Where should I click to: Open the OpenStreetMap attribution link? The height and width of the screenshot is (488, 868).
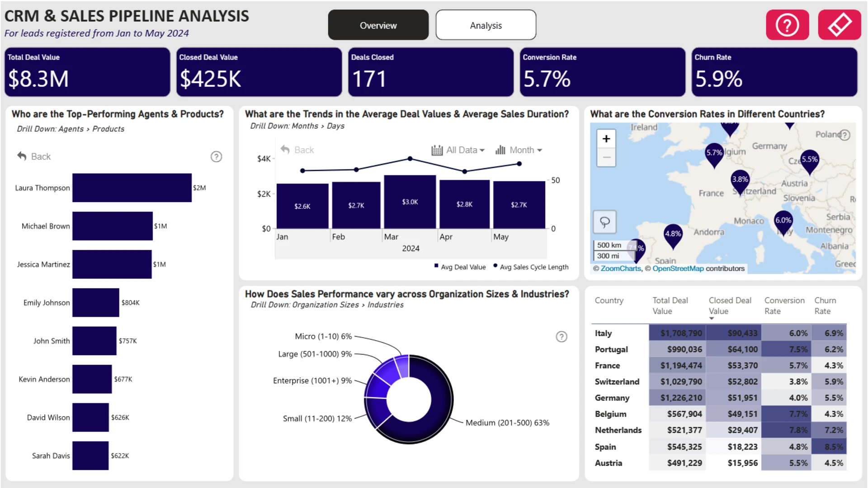point(678,268)
